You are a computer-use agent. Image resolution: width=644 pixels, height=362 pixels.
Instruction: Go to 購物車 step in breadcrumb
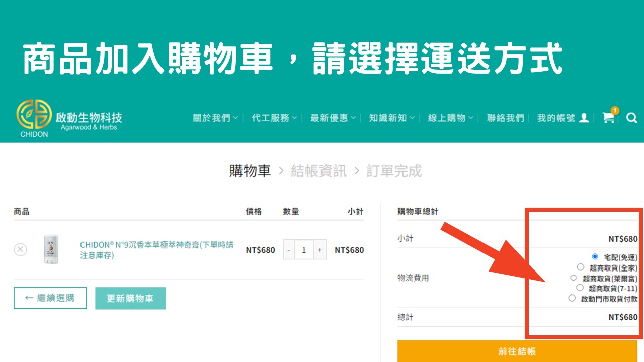[x=250, y=171]
